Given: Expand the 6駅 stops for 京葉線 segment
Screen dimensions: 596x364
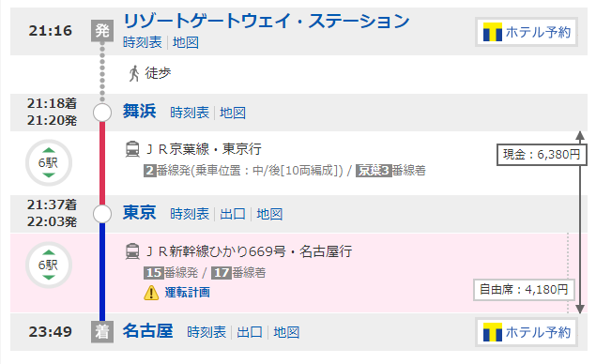Looking at the screenshot, I should (x=49, y=162).
